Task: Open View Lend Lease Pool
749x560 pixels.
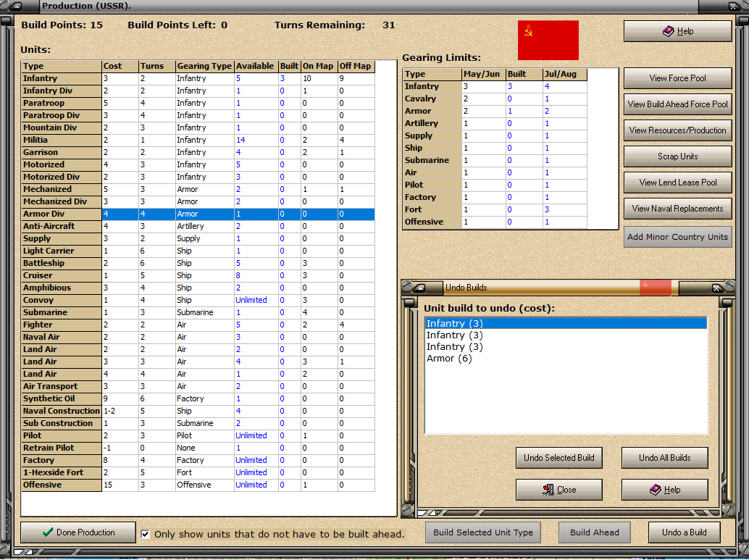Action: point(677,183)
